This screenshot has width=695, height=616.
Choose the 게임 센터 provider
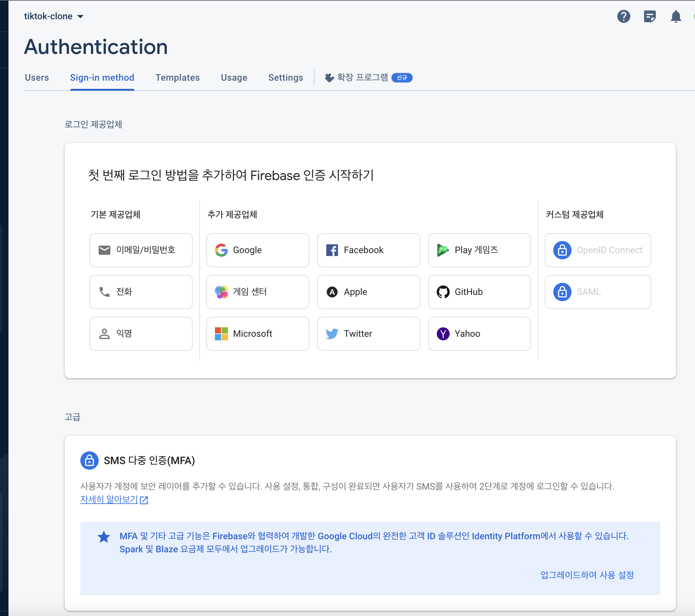tap(257, 292)
